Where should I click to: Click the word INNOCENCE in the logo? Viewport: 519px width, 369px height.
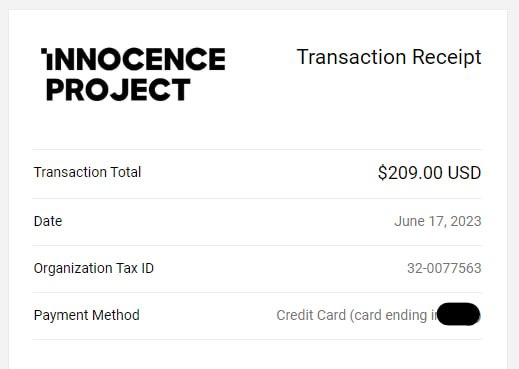pos(133,59)
